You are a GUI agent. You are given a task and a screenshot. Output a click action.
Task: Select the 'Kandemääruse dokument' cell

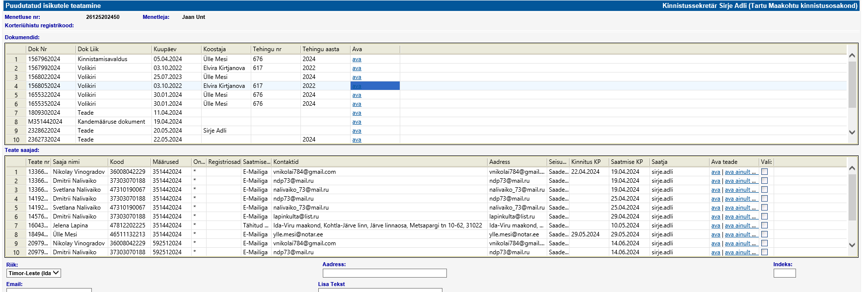point(114,122)
